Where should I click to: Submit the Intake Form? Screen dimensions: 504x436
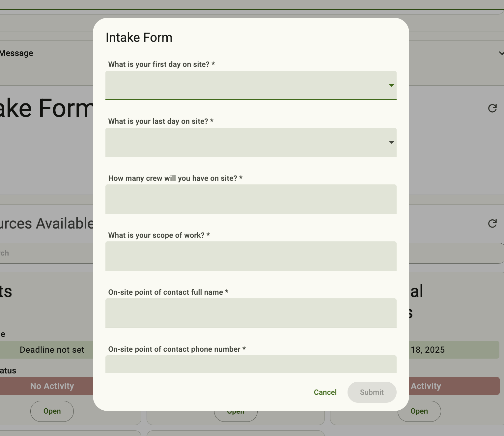click(x=372, y=392)
